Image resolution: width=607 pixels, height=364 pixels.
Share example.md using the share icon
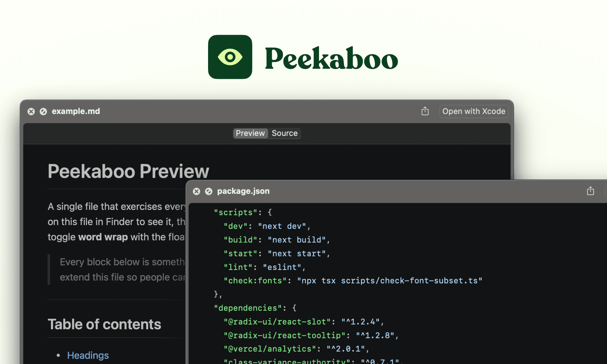coord(425,111)
